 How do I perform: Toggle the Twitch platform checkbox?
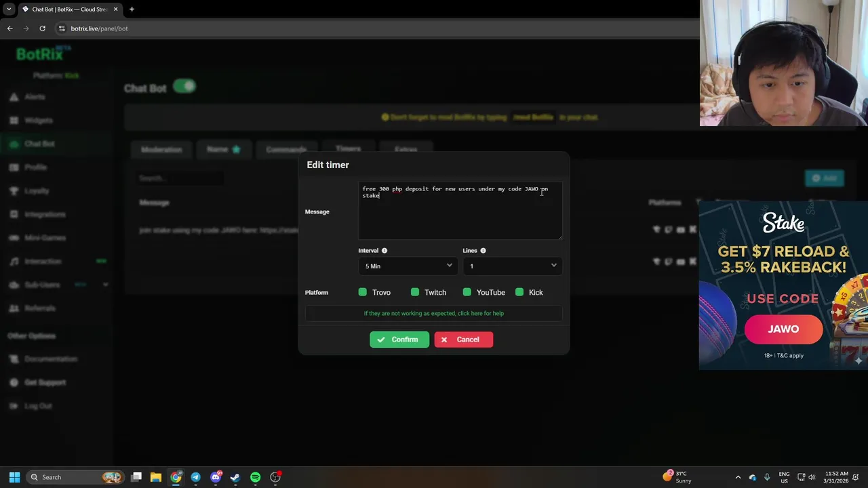[415, 292]
